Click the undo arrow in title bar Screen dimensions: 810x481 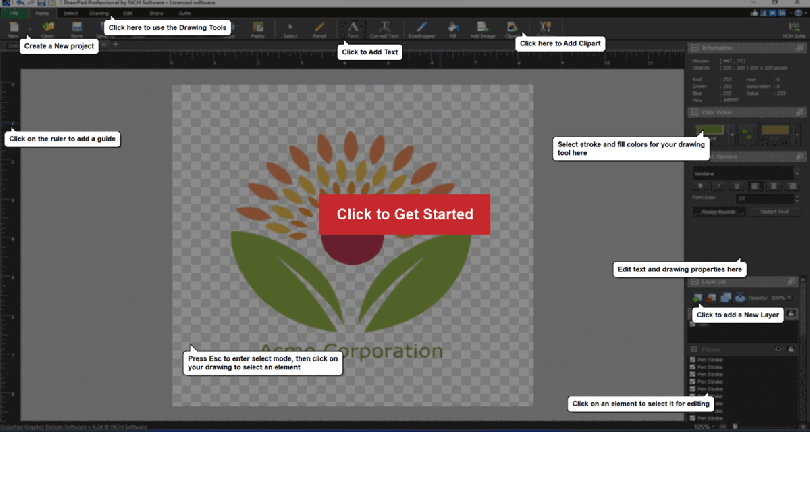[20, 3]
